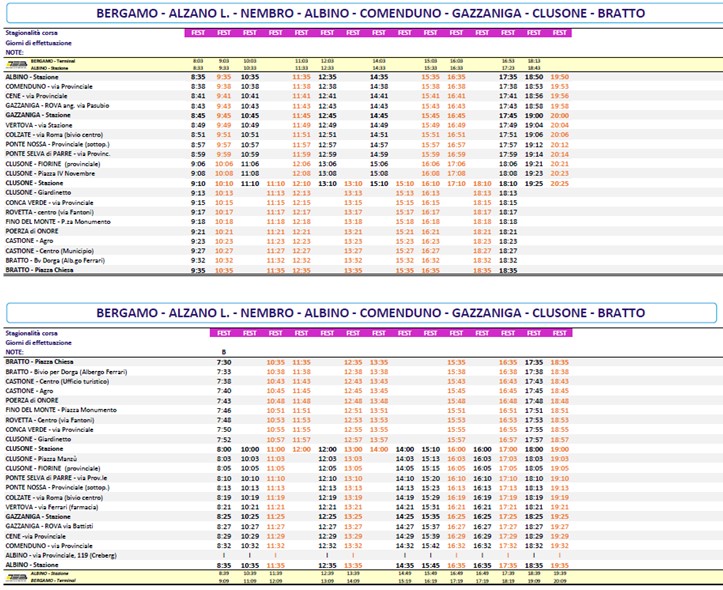Click 9:08 in CLUSONE - Piazza IV Novembre row
Screen dimensions: 723x590
(x=198, y=174)
